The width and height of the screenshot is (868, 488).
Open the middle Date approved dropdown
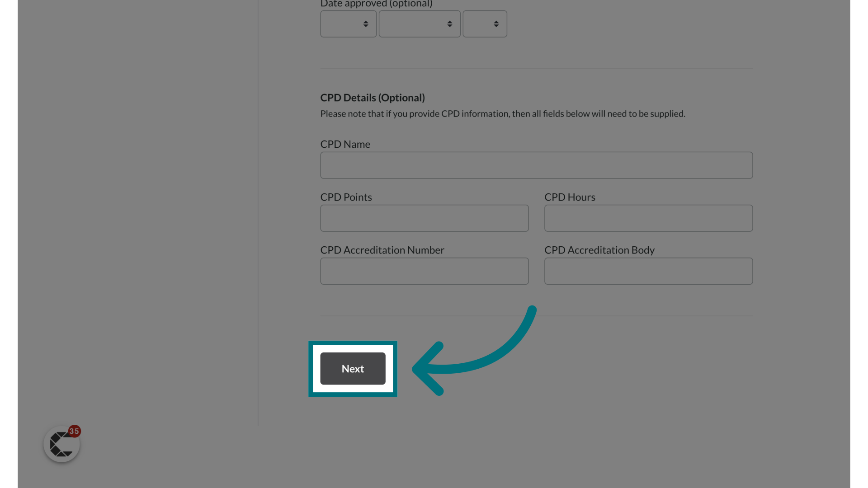coord(420,24)
